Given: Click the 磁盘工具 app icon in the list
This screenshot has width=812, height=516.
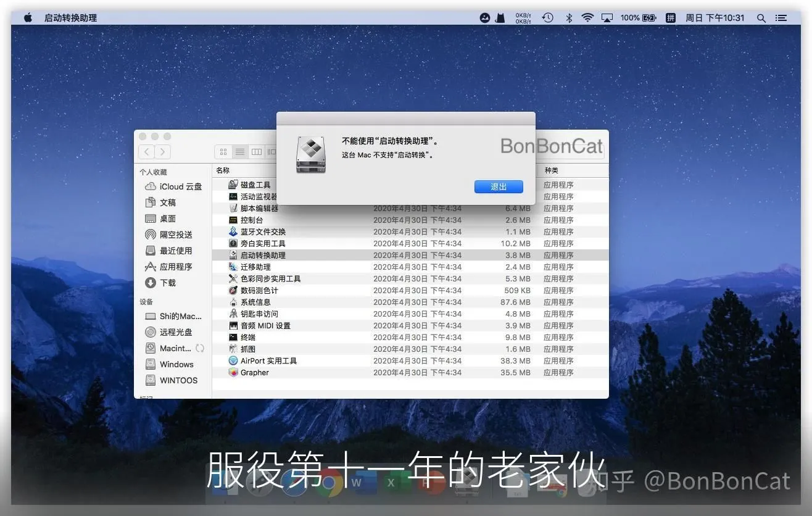Looking at the screenshot, I should 233,185.
